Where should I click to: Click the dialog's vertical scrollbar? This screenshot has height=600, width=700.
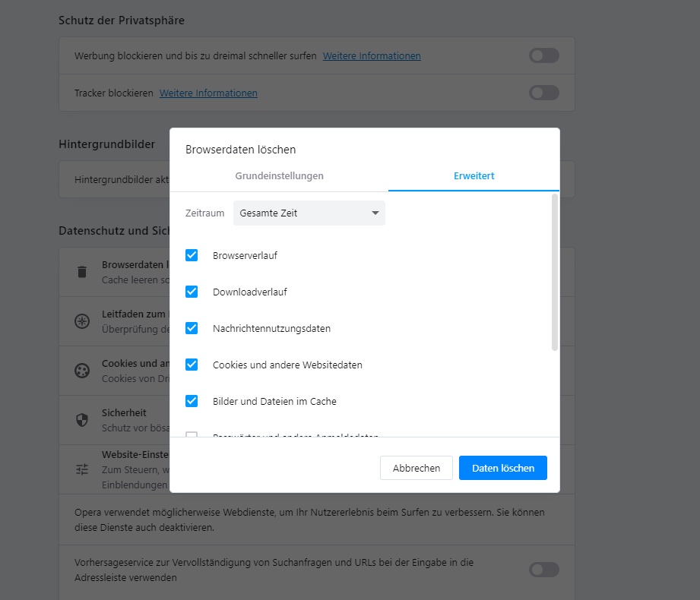click(x=555, y=273)
